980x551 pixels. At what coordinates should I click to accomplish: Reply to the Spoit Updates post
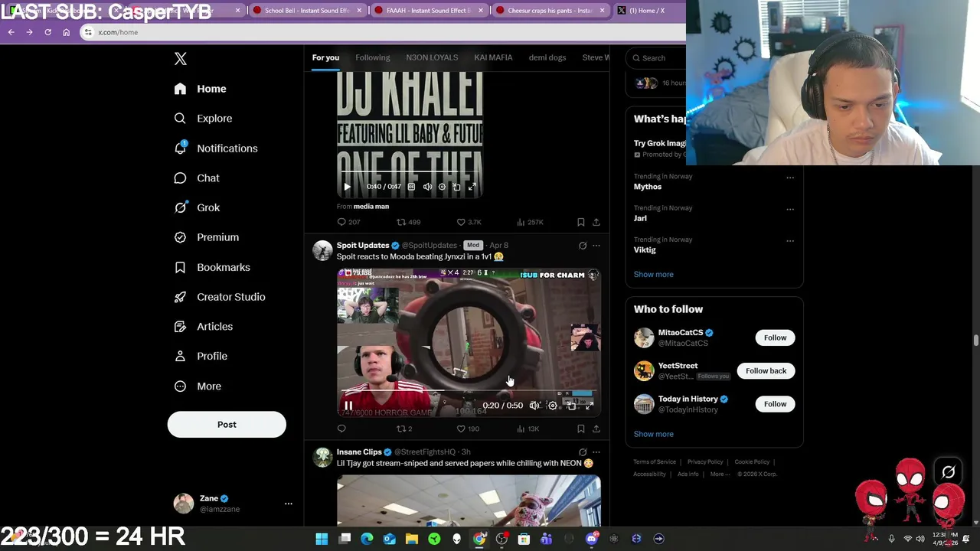point(341,429)
